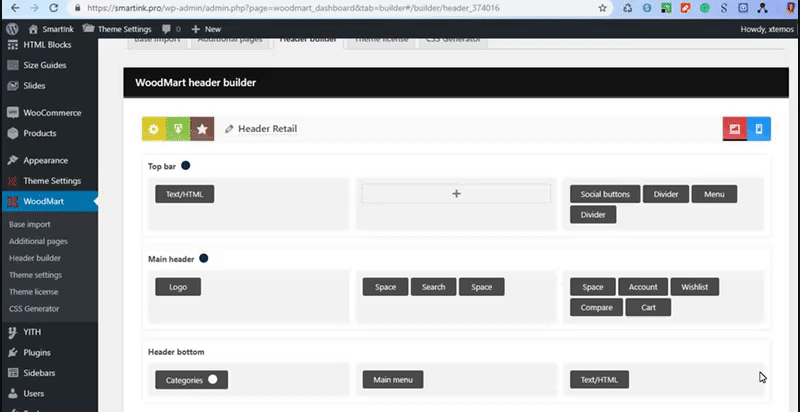Open Theme settings submenu link

coord(35,275)
